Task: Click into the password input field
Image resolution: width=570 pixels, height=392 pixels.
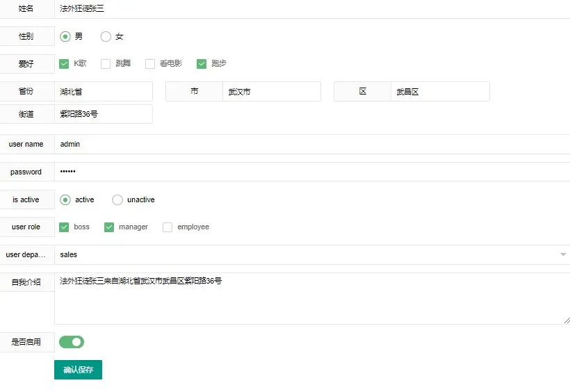Action: 312,172
